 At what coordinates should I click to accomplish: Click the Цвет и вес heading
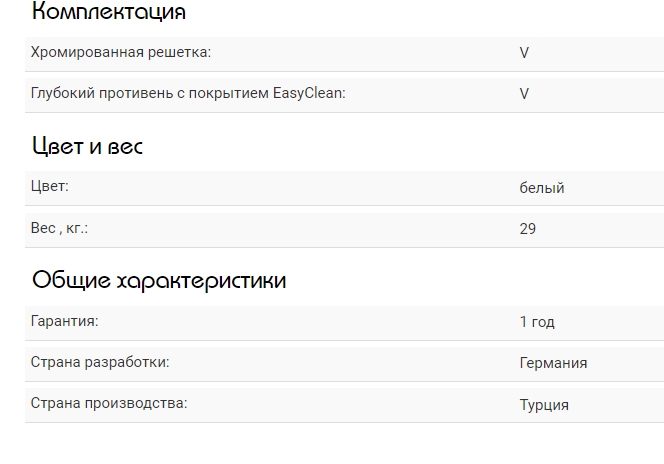88,146
